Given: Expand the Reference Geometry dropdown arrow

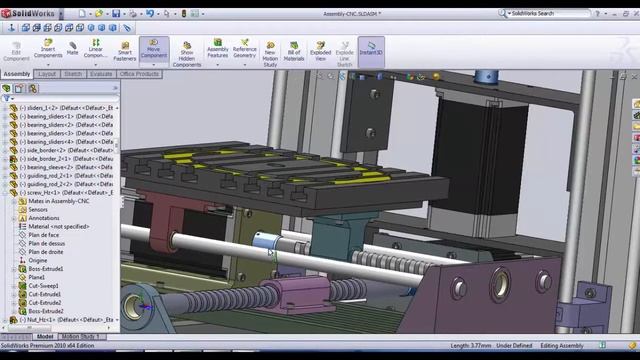Looking at the screenshot, I should (x=244, y=65).
